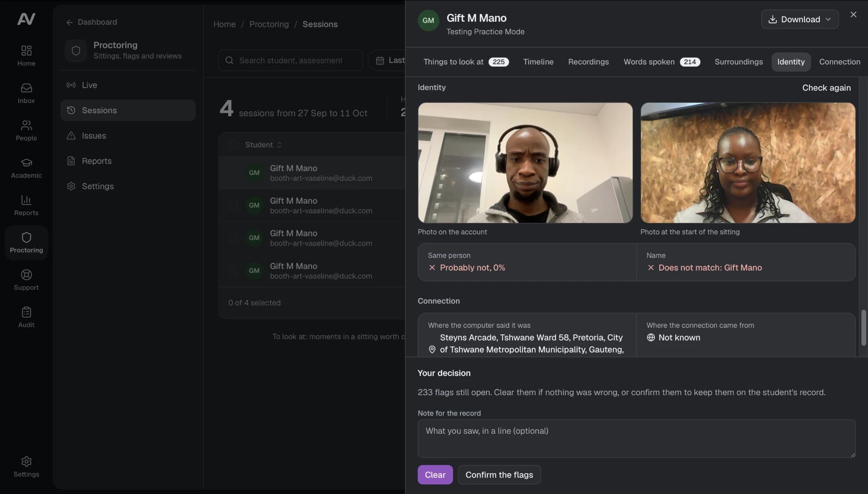
Task: Open Inbox in the left sidebar
Action: tap(26, 93)
